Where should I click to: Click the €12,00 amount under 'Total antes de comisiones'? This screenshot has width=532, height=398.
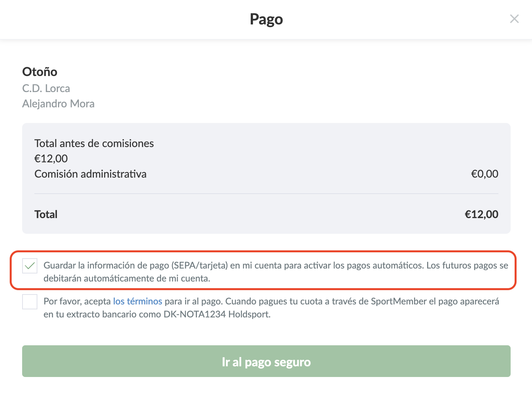[x=51, y=159]
